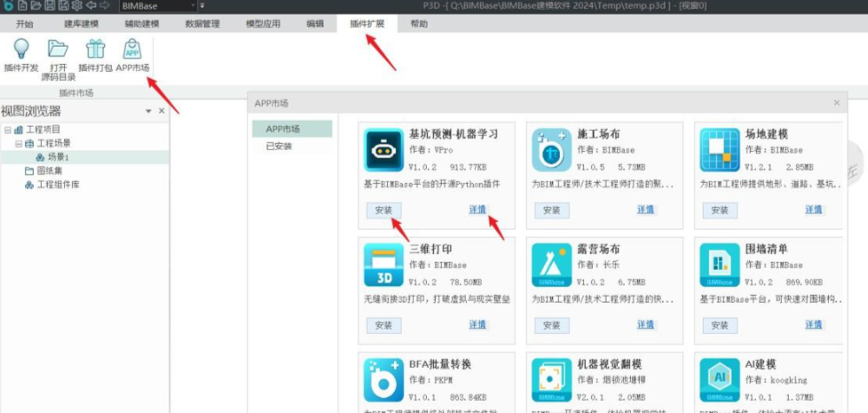
Task: Click the 围墙清单 app icon
Action: coord(720,265)
